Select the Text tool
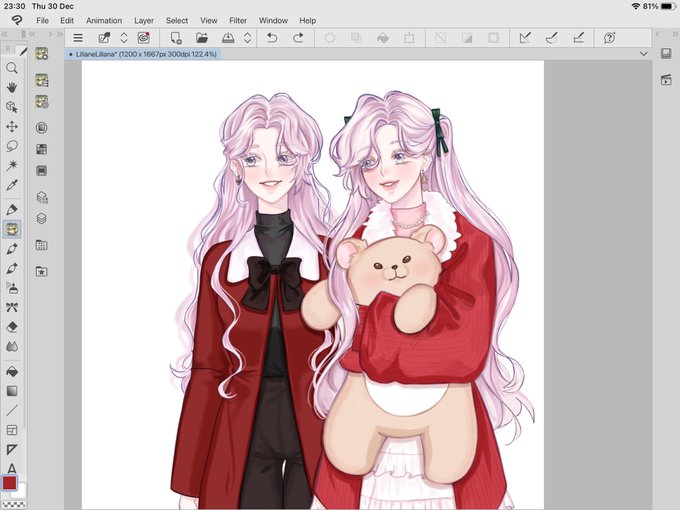The width and height of the screenshot is (680, 510). [x=12, y=468]
